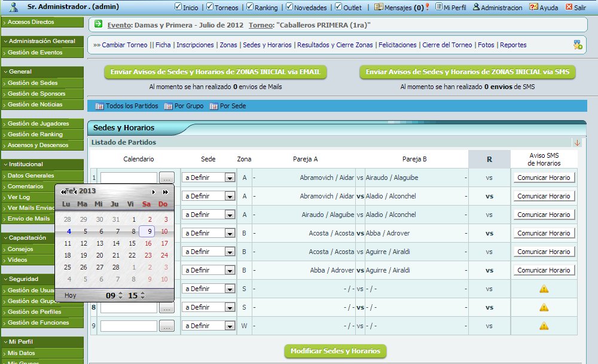Click the add-favorite star icon
The image size is (598, 364).
pyautogui.click(x=577, y=45)
